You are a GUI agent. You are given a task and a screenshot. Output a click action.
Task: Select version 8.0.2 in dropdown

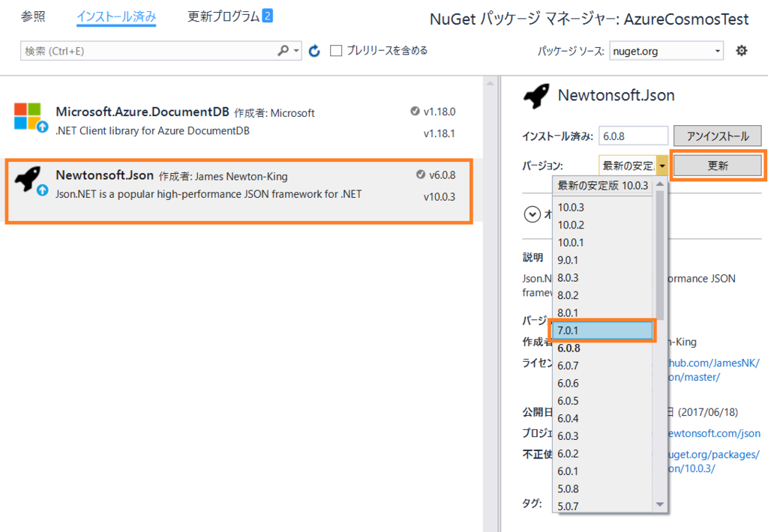[x=602, y=295]
